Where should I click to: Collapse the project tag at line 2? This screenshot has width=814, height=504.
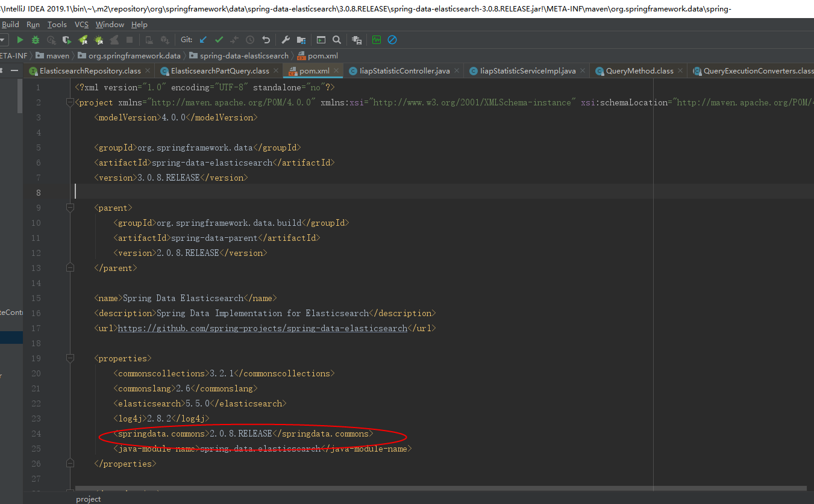point(70,102)
